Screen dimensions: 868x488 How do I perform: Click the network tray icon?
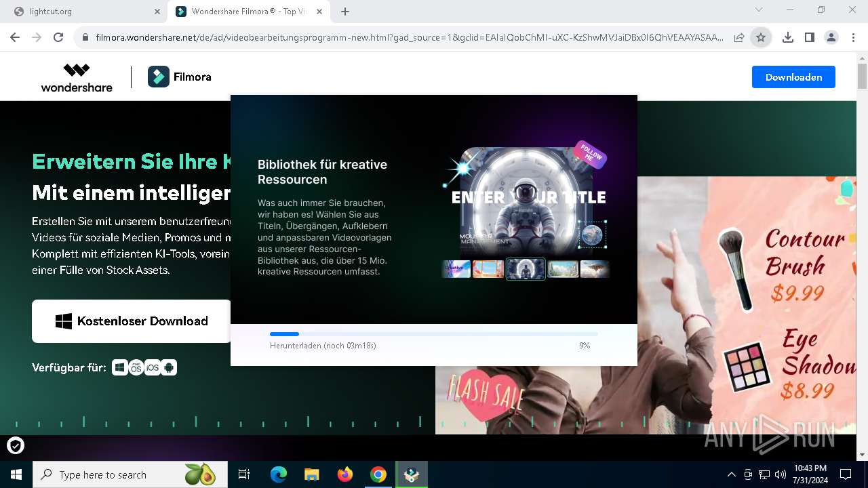click(x=764, y=474)
